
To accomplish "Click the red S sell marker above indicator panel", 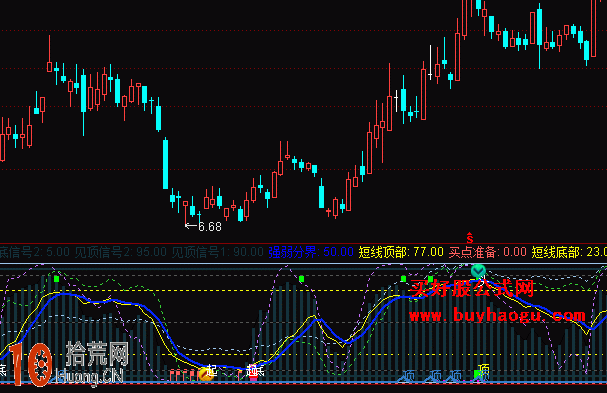I will (x=470, y=238).
